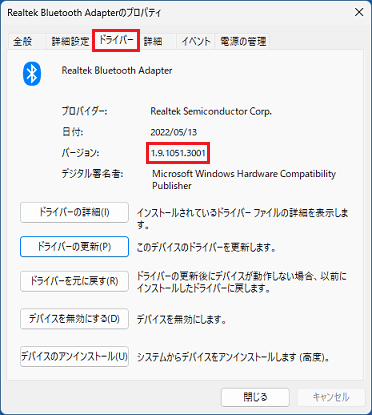
Task: Click the このデバイスのドライバーを更新します description
Action: pos(206,247)
